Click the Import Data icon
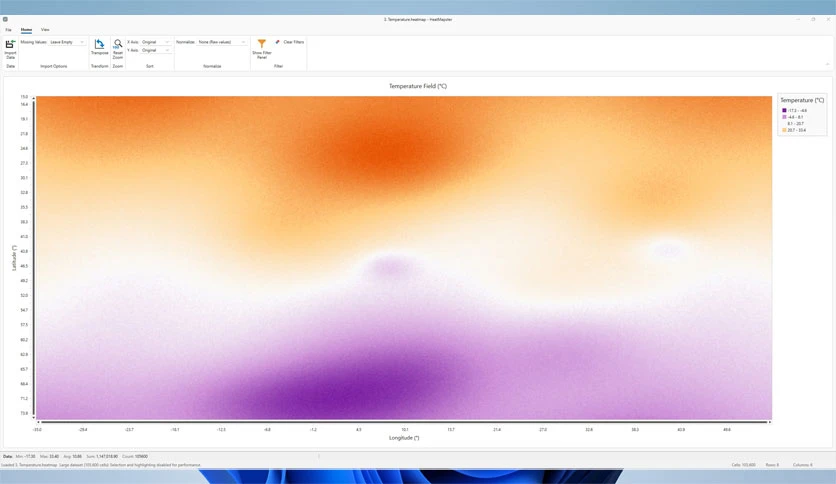 10,45
